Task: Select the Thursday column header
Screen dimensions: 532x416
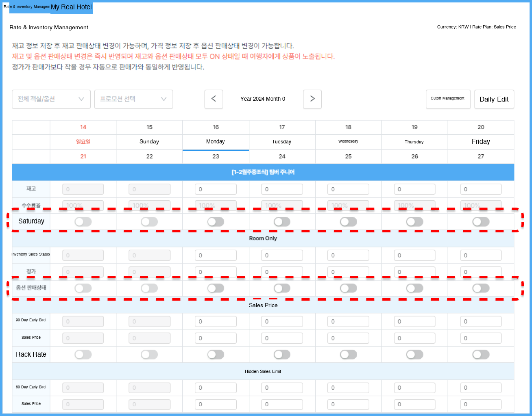Action: (x=414, y=142)
